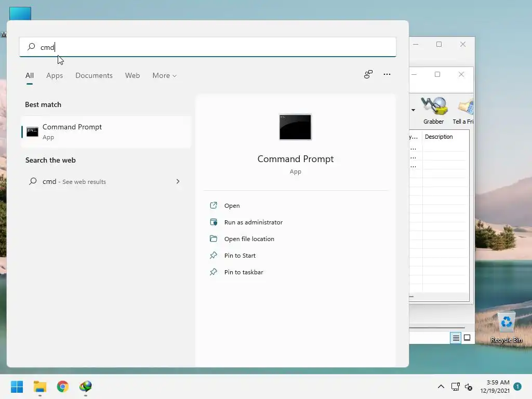Click the Grabber tool in background window
Viewport: 532px width, 399px height.
[x=433, y=111]
